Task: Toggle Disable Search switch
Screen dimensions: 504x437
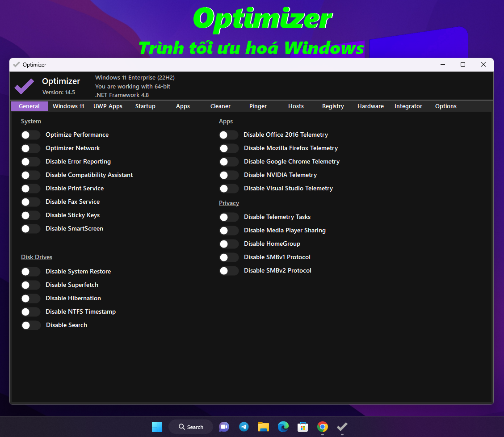Action: pos(31,325)
